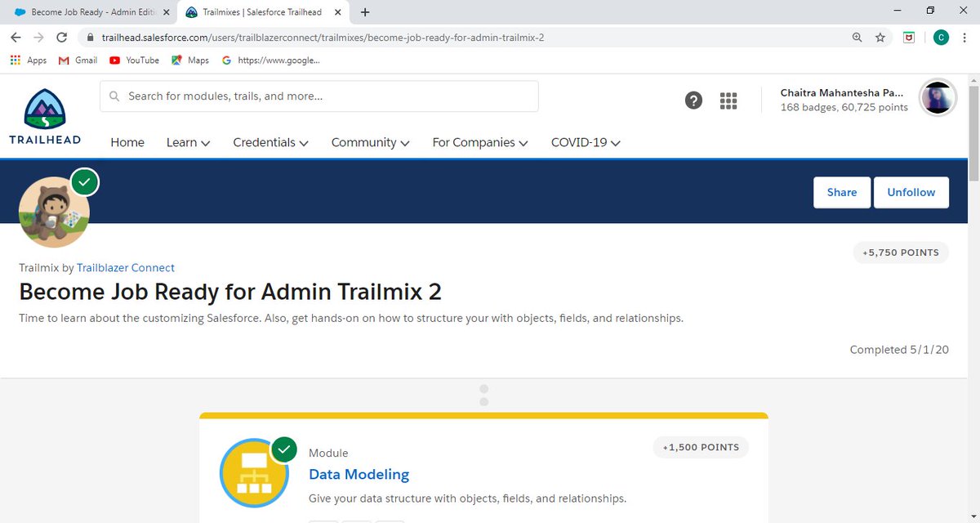Close the Trailmixes Salesforce Trailhead tab
980x523 pixels.
[x=339, y=12]
